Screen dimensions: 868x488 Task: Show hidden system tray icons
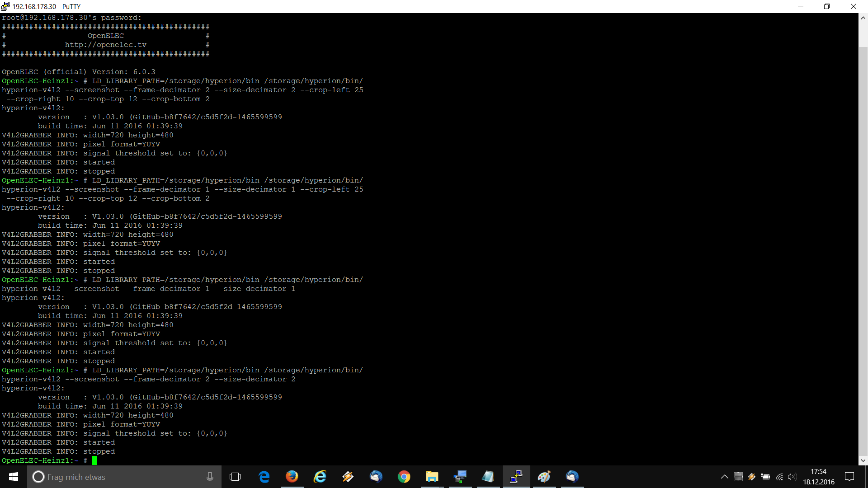click(x=724, y=477)
